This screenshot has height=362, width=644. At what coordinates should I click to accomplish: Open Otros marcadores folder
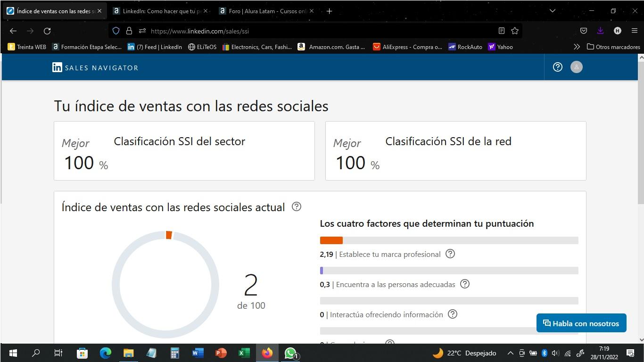[x=613, y=47]
